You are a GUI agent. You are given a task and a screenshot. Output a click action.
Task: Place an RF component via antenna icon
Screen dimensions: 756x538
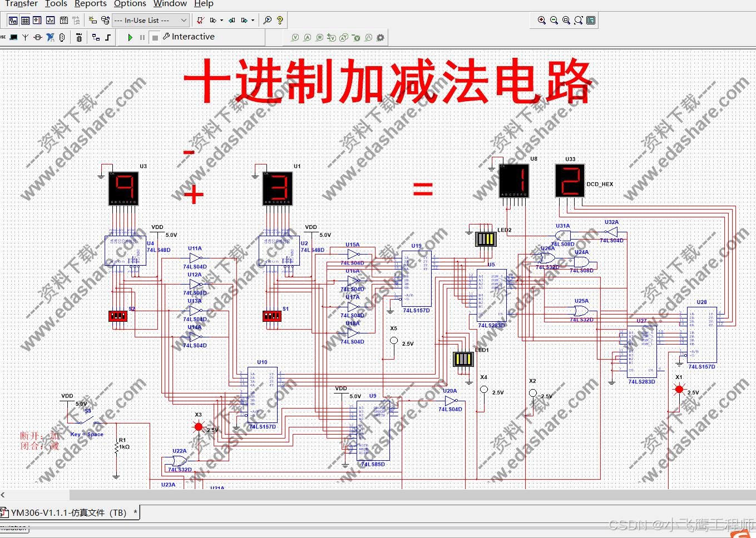(x=25, y=37)
